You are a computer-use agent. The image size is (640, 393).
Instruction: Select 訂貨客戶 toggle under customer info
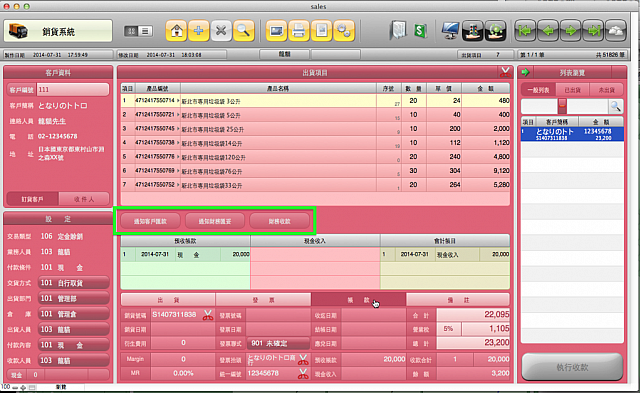(x=33, y=199)
